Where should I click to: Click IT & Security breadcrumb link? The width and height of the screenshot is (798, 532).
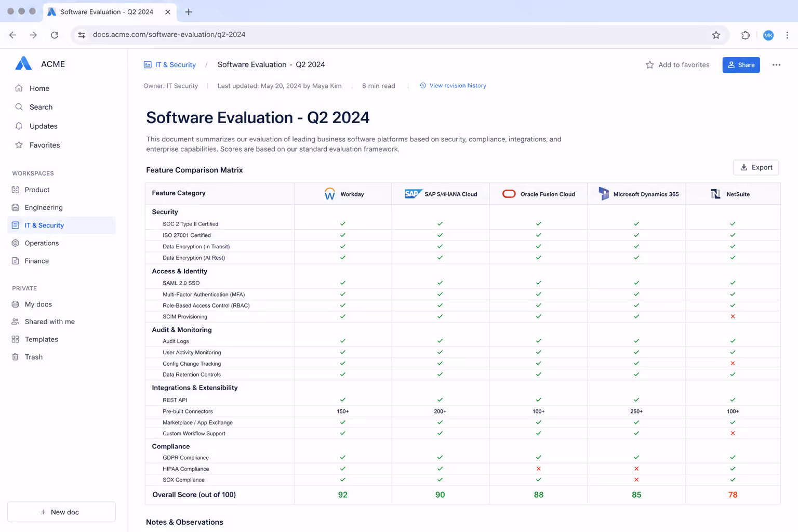tap(170, 65)
